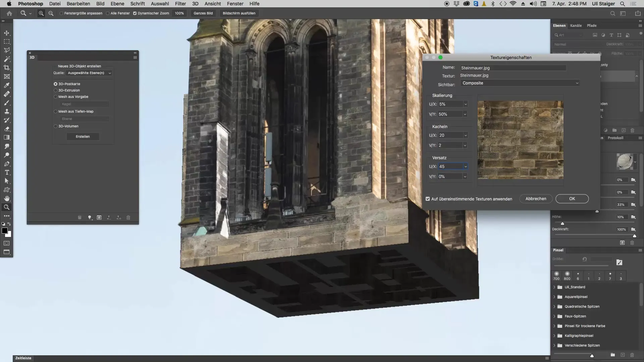644x362 pixels.
Task: Click the foreground color swatch
Action: [5, 231]
